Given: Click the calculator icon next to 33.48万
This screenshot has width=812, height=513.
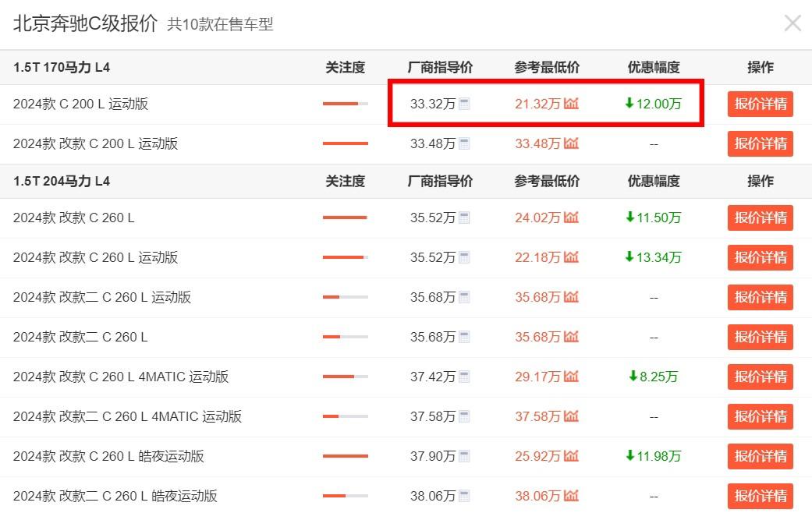Looking at the screenshot, I should 464,143.
